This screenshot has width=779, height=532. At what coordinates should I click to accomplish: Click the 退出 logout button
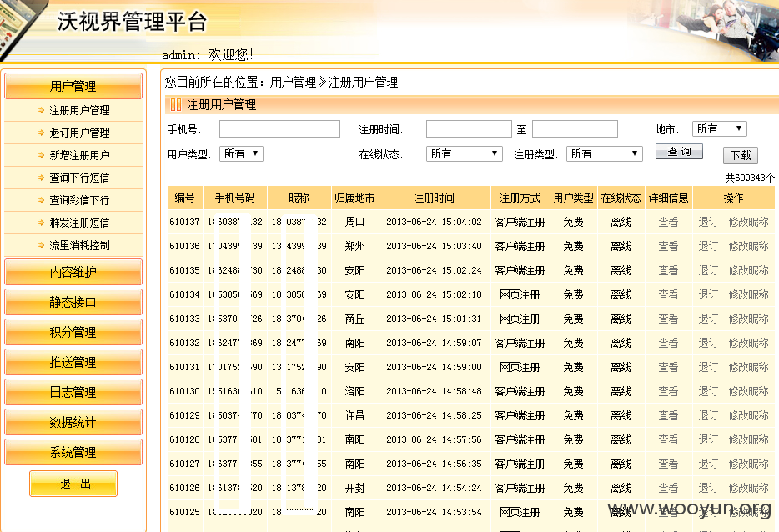click(x=73, y=484)
